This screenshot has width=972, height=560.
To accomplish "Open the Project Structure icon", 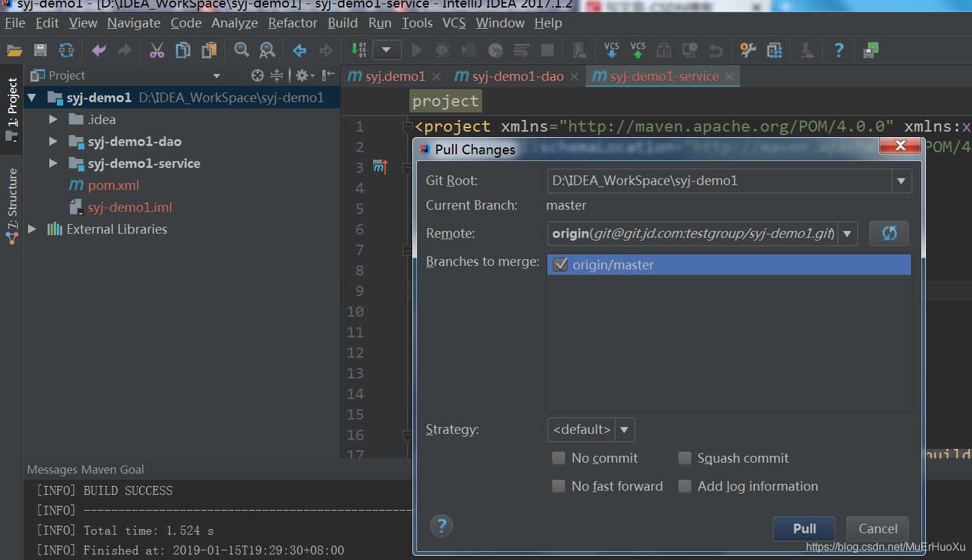I will point(774,50).
